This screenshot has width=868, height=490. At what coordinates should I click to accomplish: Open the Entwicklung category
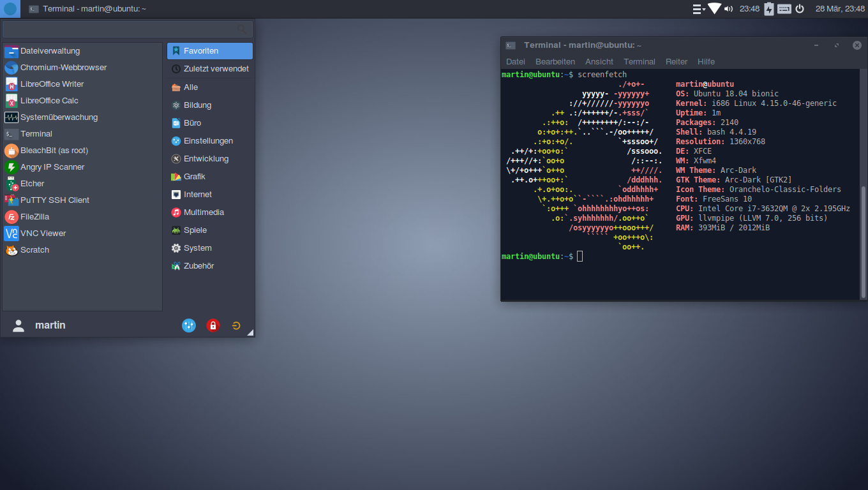[x=210, y=159]
